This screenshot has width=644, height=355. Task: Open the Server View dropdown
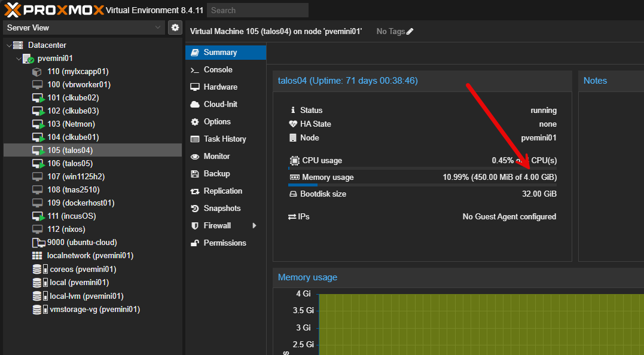point(84,27)
